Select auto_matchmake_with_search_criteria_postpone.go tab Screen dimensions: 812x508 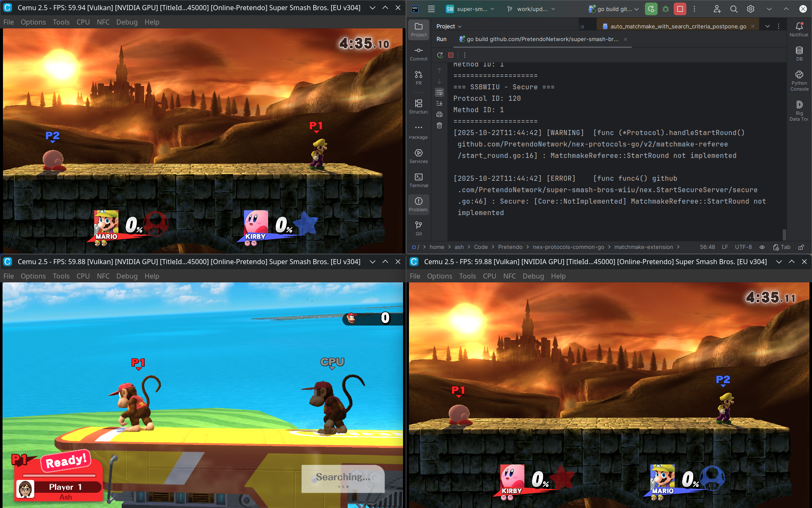[x=678, y=26]
